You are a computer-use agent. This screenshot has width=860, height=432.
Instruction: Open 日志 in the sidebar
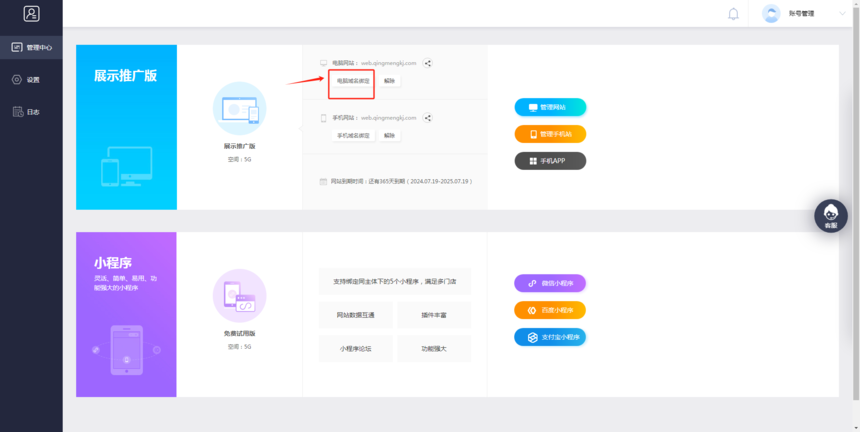tap(27, 111)
